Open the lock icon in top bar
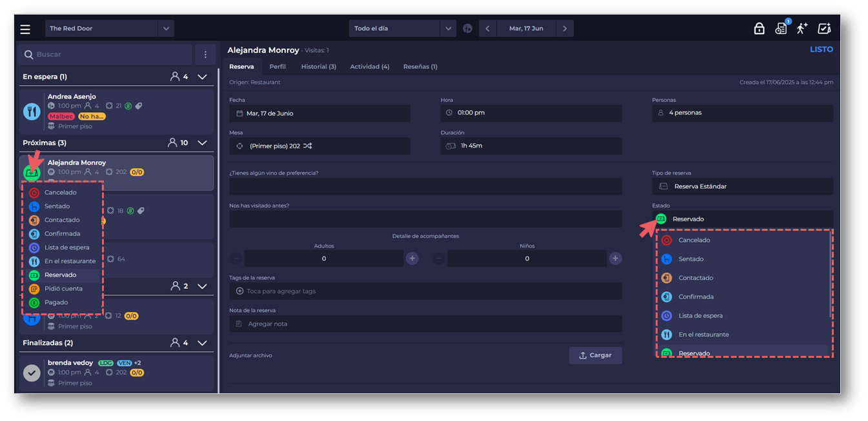 coord(759,28)
